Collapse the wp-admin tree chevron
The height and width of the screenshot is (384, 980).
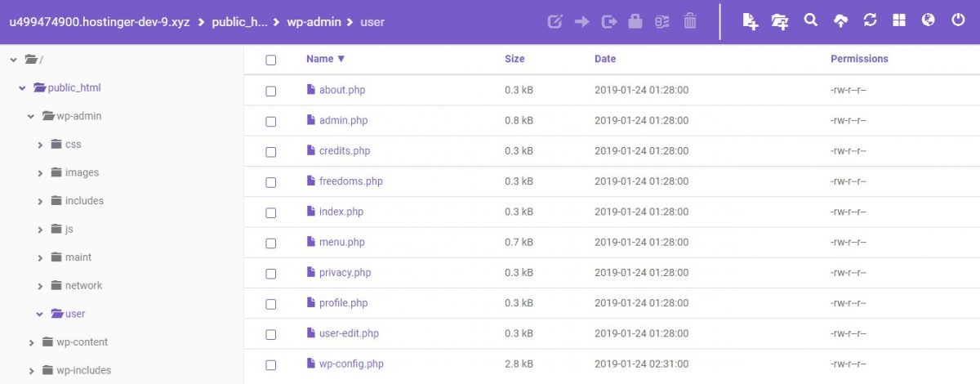pos(31,116)
